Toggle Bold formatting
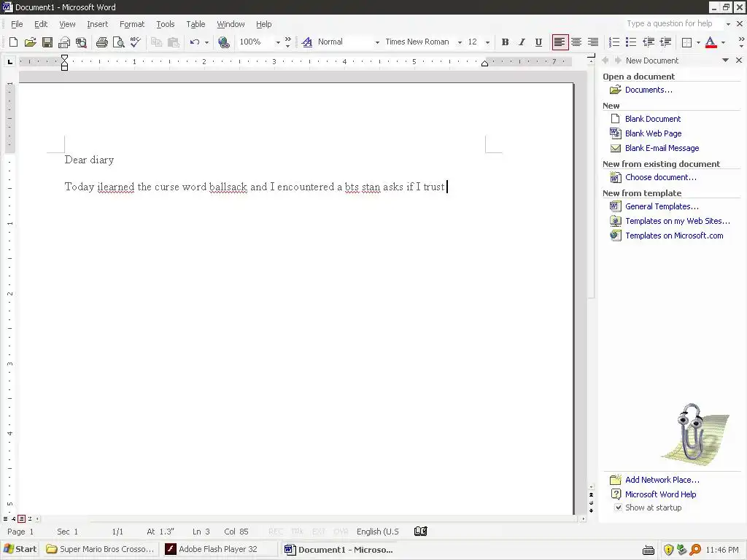 coord(505,42)
